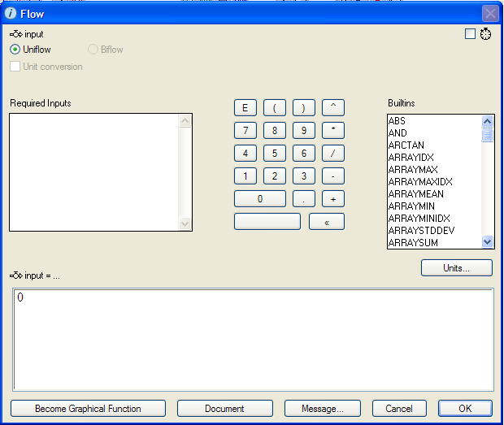Viewport: 504px width, 425px height.
Task: Click the Document button
Action: pos(224,408)
